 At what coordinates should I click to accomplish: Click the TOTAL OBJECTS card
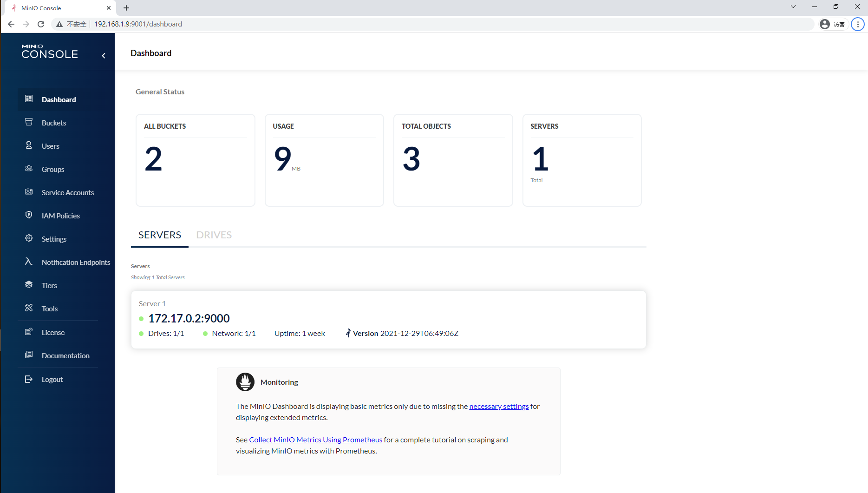(x=453, y=160)
